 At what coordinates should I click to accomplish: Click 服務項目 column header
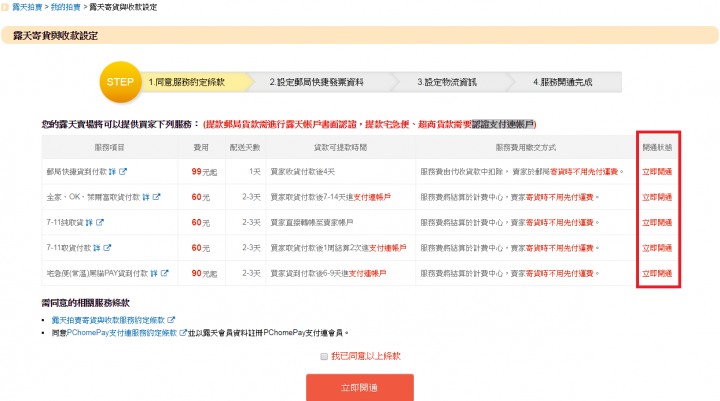(x=109, y=147)
